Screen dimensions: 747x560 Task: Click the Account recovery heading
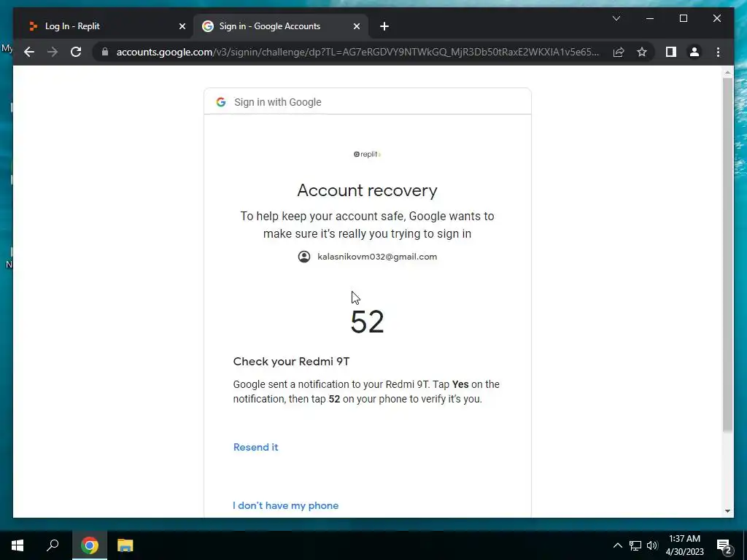point(368,190)
